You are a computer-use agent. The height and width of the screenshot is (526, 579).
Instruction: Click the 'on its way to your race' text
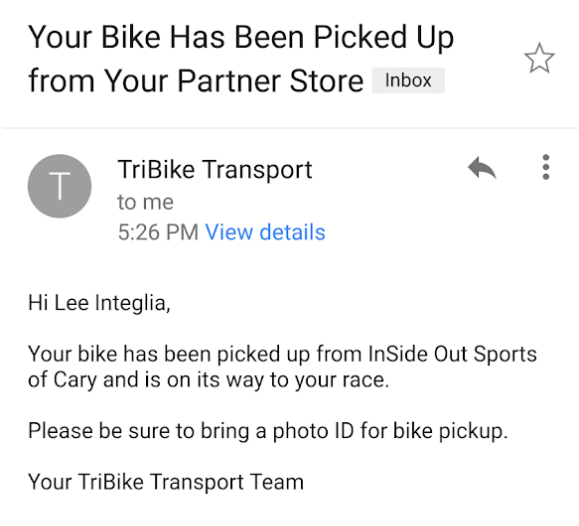[x=276, y=380]
